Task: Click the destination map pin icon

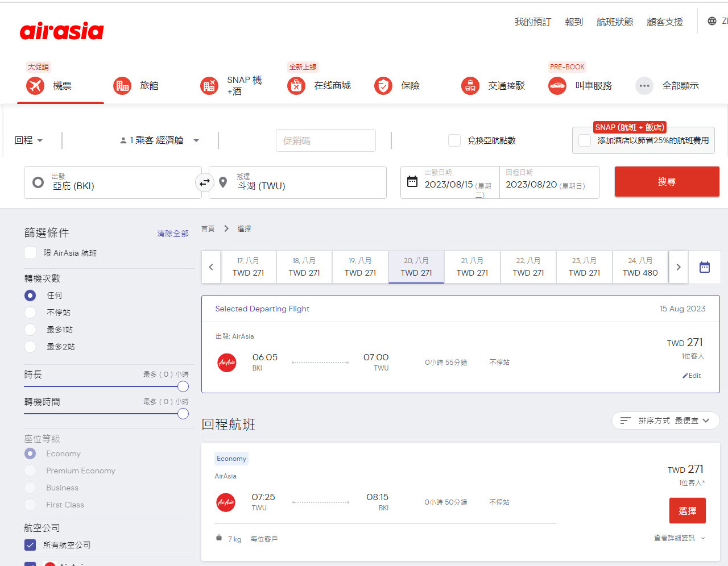Action: coord(224,182)
